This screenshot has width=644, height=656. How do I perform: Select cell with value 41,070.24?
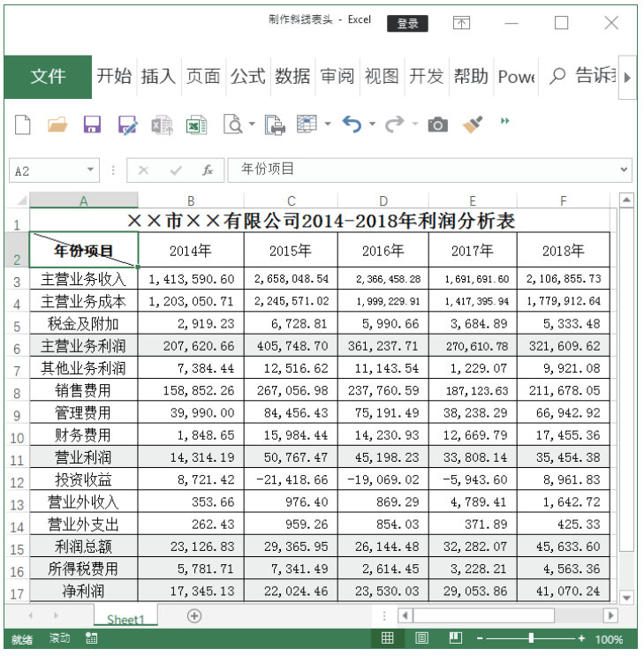click(x=564, y=591)
